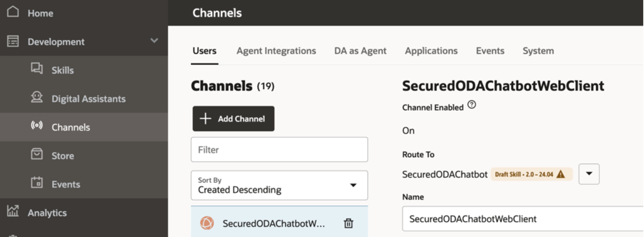Image resolution: width=644 pixels, height=237 pixels.
Task: Open the Sort By dropdown
Action: tap(279, 185)
